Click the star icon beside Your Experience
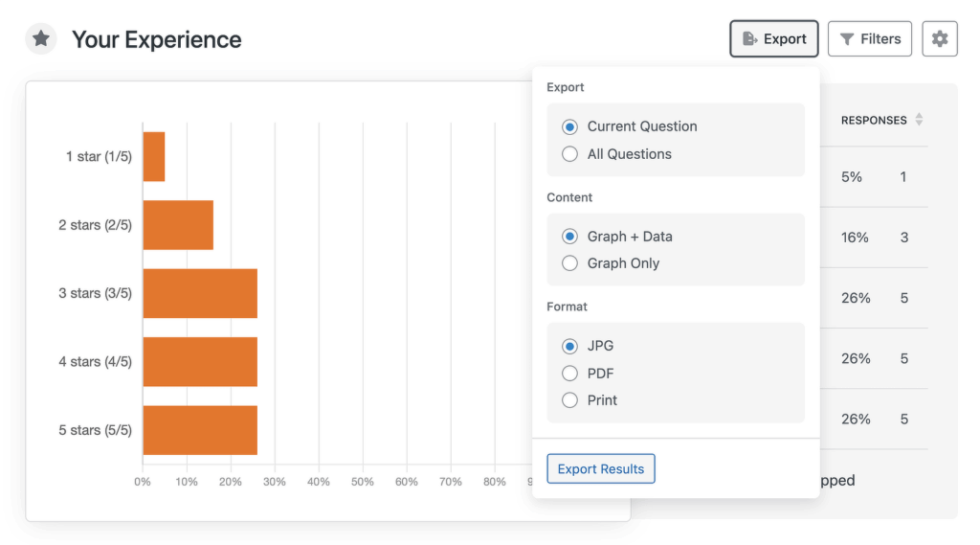The width and height of the screenshot is (980, 545). [x=40, y=39]
